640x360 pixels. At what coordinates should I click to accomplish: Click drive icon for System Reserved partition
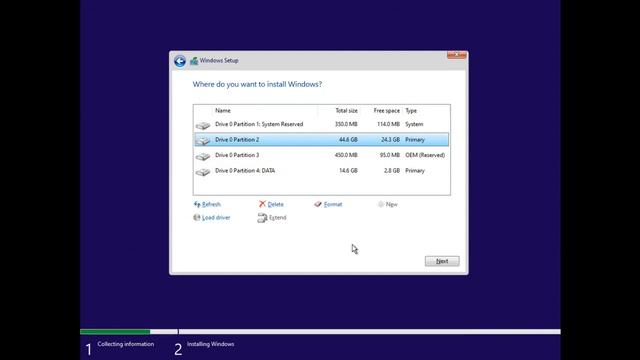pos(203,125)
